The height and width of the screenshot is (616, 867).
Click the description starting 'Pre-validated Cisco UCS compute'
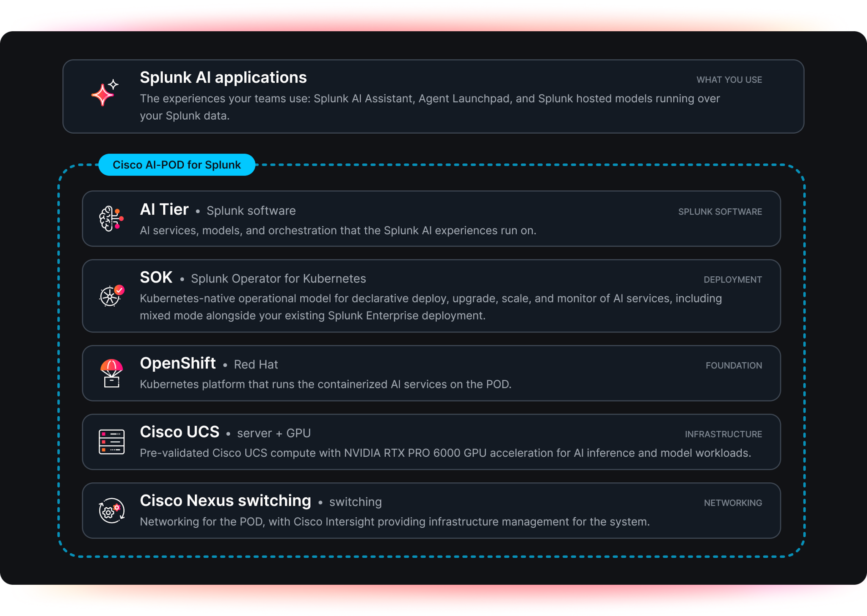point(445,453)
